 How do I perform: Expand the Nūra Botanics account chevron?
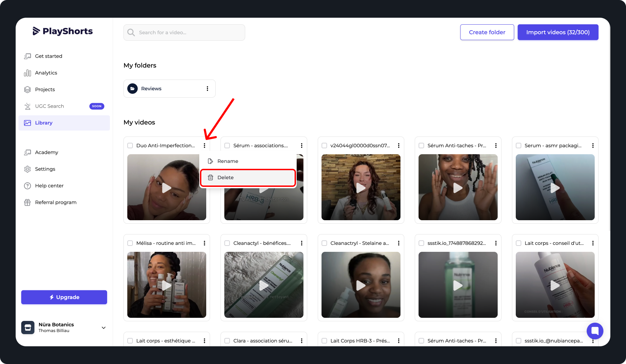(103, 328)
